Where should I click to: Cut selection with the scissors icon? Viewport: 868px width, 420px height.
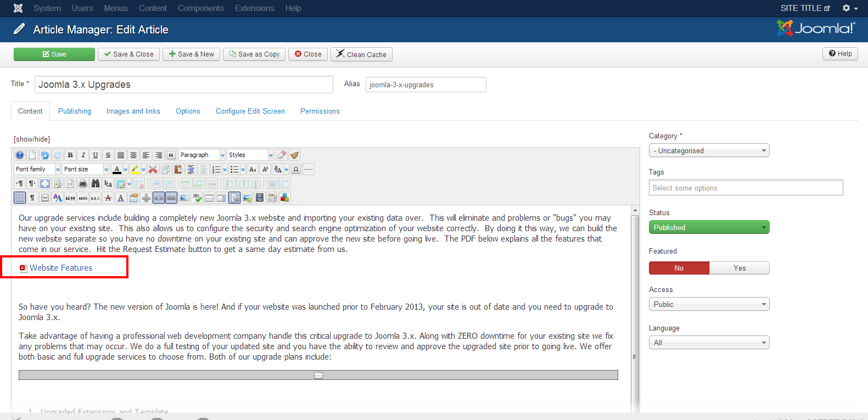(x=153, y=169)
